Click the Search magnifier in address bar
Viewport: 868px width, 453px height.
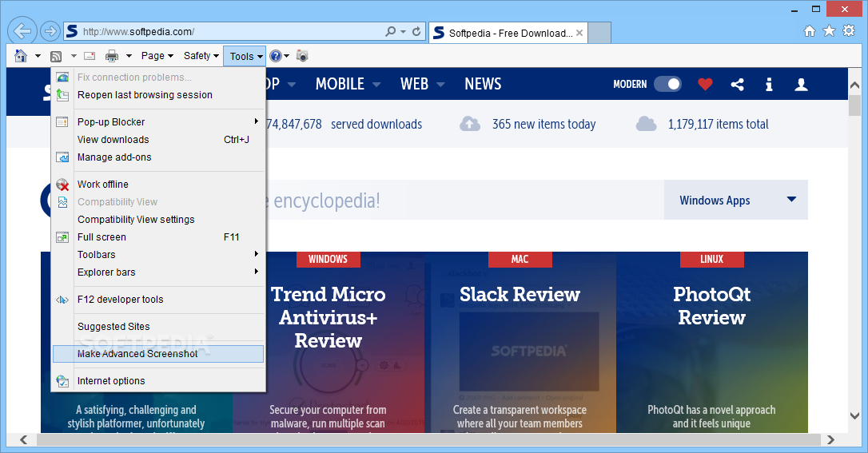pyautogui.click(x=391, y=31)
